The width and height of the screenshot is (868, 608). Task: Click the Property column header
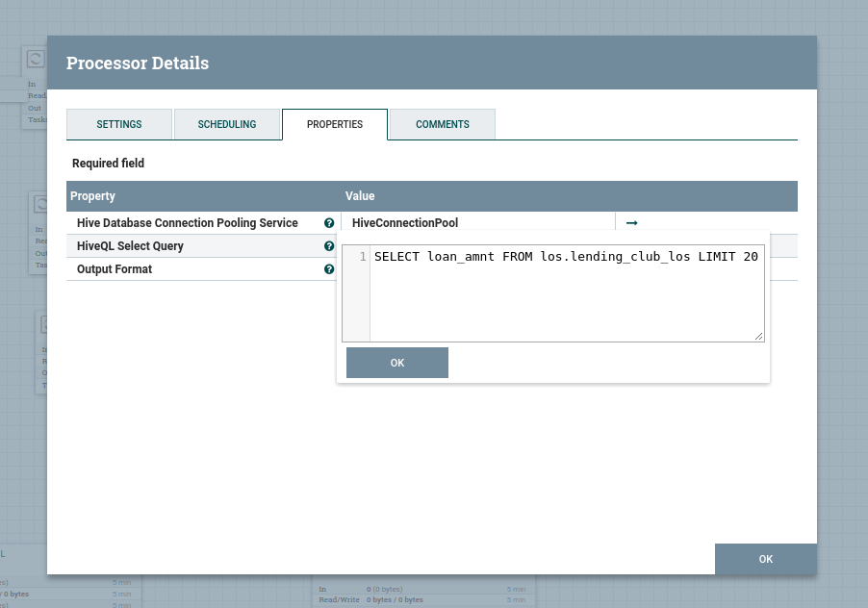pyautogui.click(x=93, y=196)
